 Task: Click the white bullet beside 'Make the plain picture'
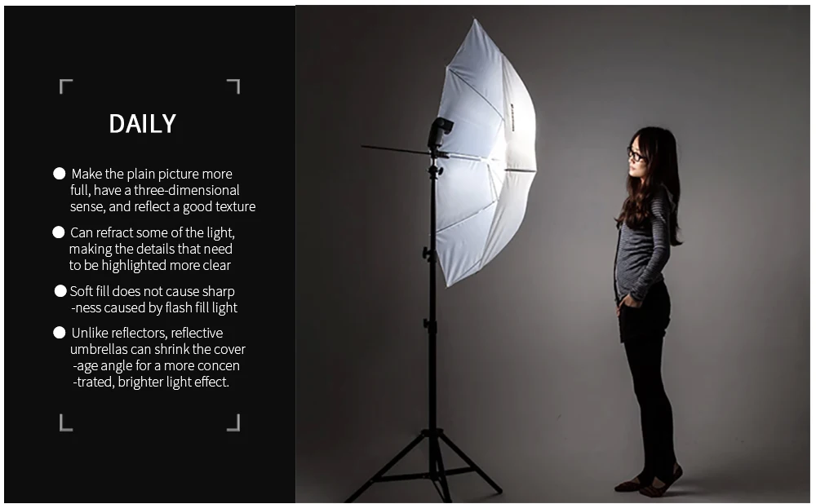(60, 173)
